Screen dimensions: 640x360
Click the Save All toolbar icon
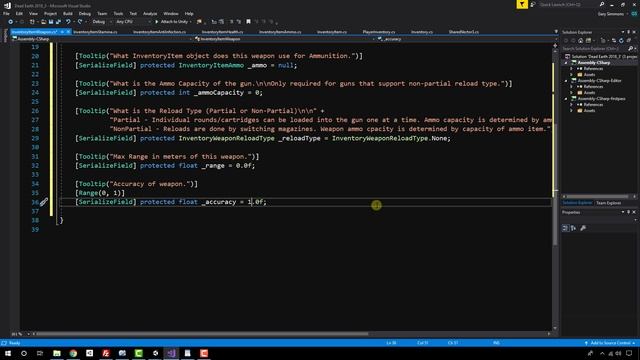58,22
